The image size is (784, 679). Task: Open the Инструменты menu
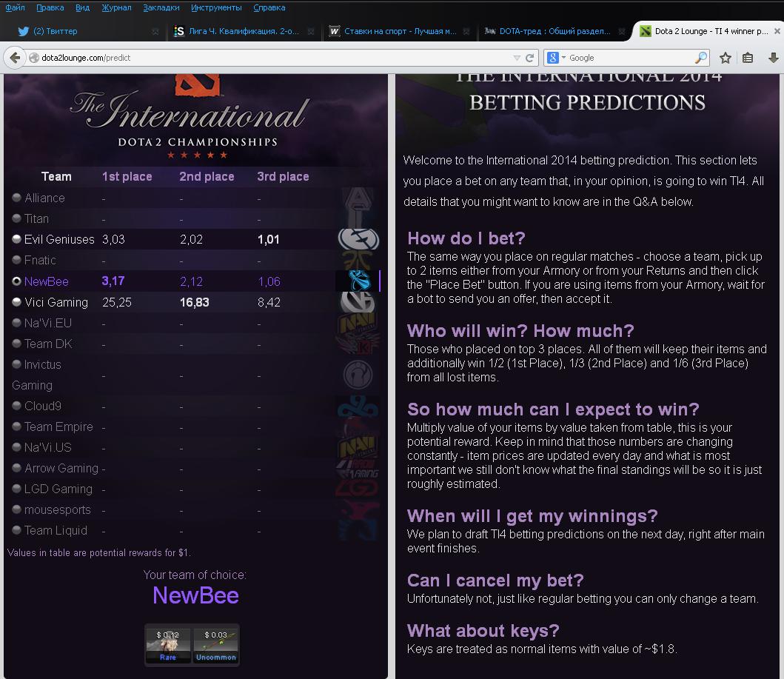(x=216, y=7)
